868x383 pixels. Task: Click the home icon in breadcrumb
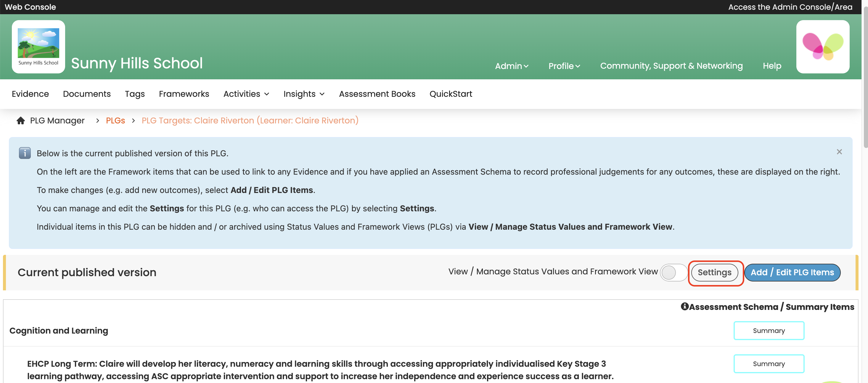(x=20, y=120)
